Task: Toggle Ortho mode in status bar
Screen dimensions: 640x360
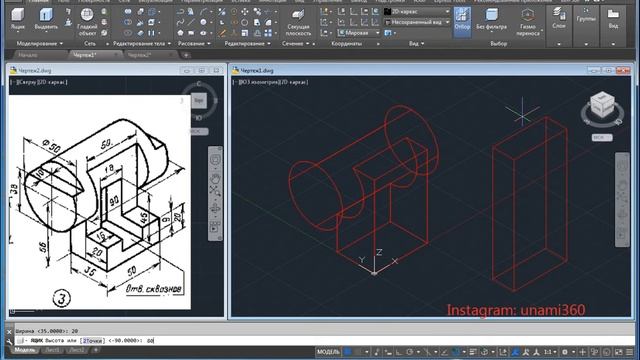Action: pyautogui.click(x=398, y=351)
